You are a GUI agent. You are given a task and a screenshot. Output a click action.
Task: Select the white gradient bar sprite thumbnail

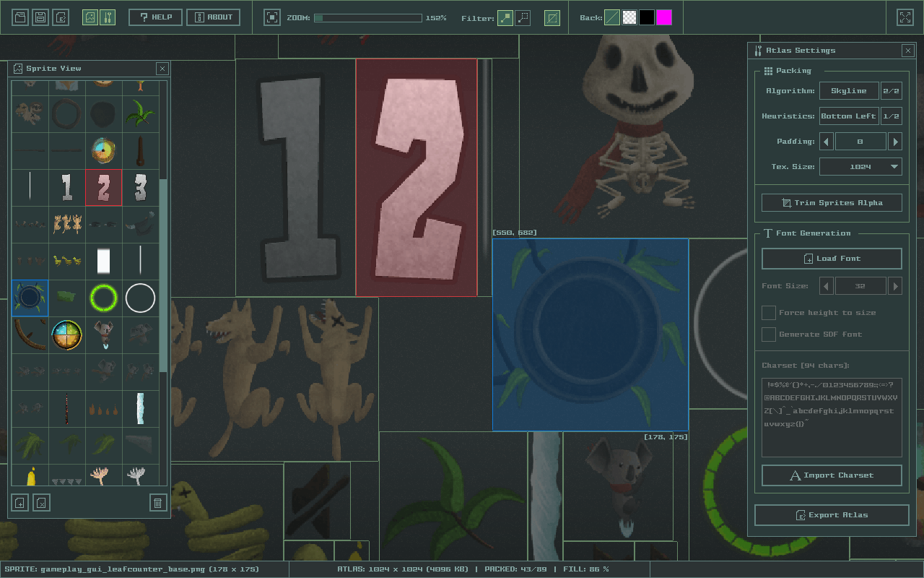[104, 261]
